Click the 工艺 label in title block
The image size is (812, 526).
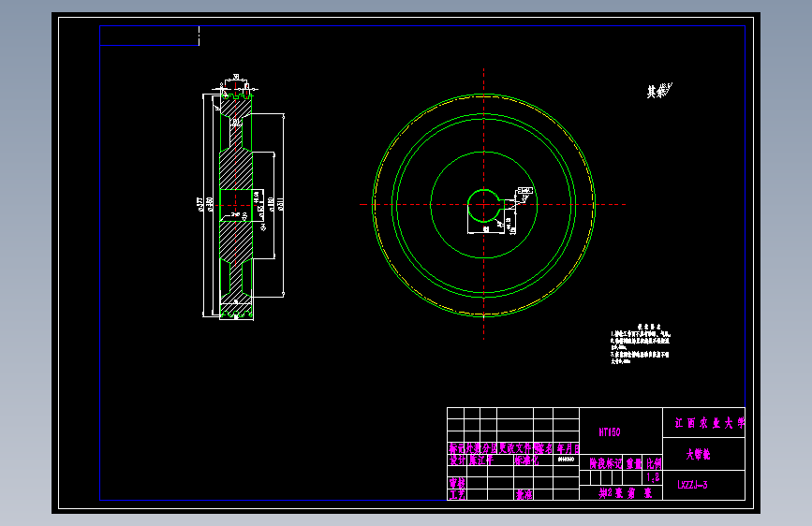pyautogui.click(x=457, y=495)
